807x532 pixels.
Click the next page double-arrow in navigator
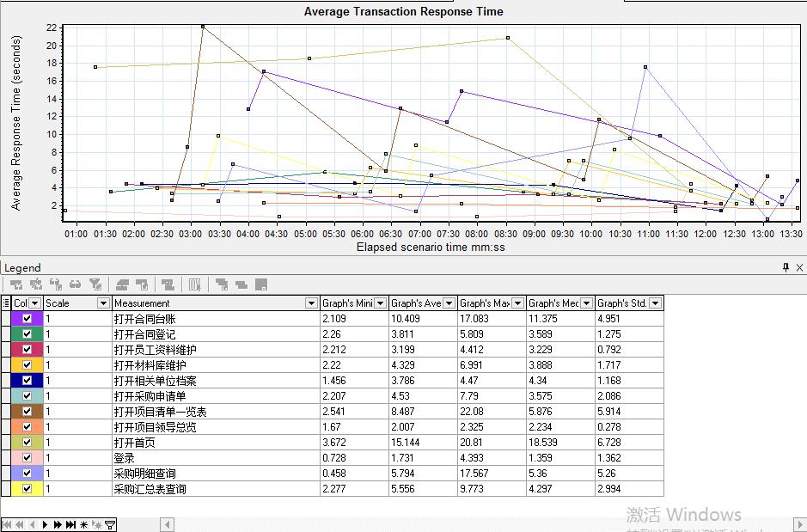pyautogui.click(x=58, y=524)
